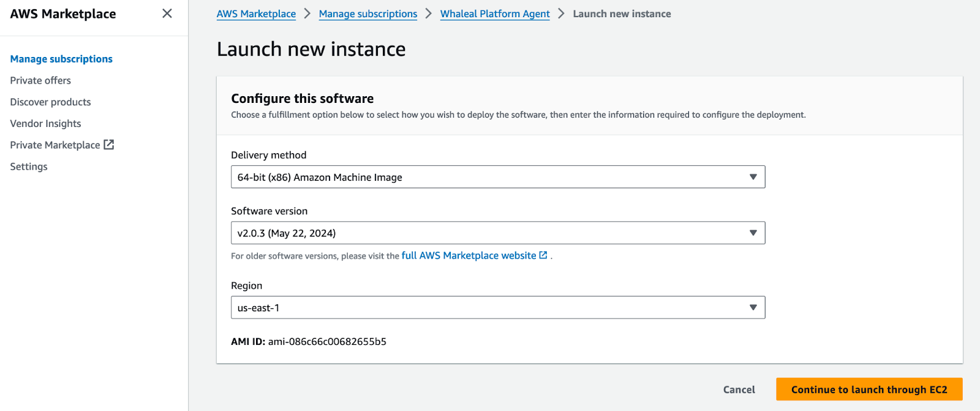Open Settings in the sidebar
This screenshot has width=980, height=411.
(x=29, y=167)
